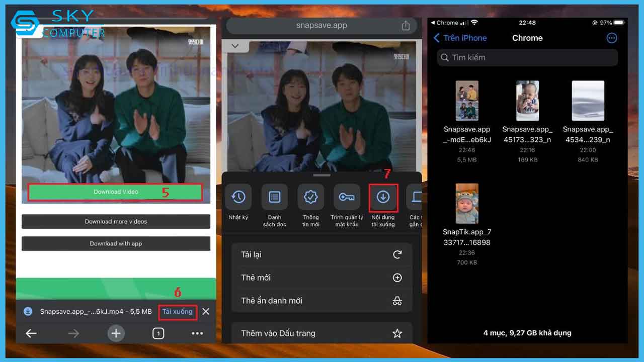Open Danh sách đọc reading list icon
Viewport: 644px width, 362px height.
tap(274, 197)
